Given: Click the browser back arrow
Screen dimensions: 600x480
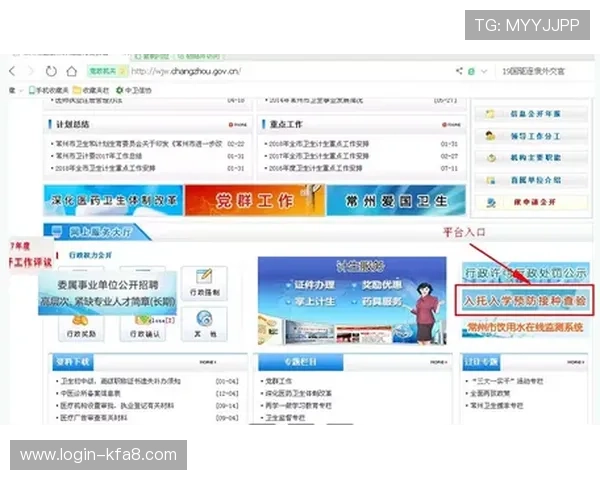Looking at the screenshot, I should click(x=13, y=71).
